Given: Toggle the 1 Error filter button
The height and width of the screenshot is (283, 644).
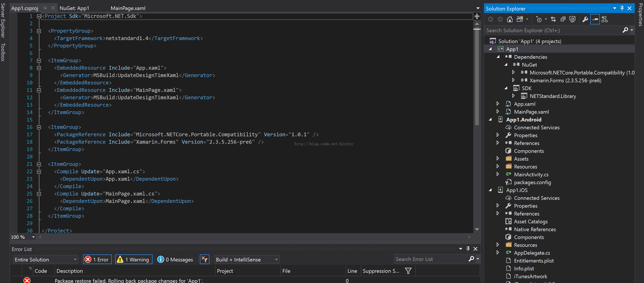Looking at the screenshot, I should point(97,259).
